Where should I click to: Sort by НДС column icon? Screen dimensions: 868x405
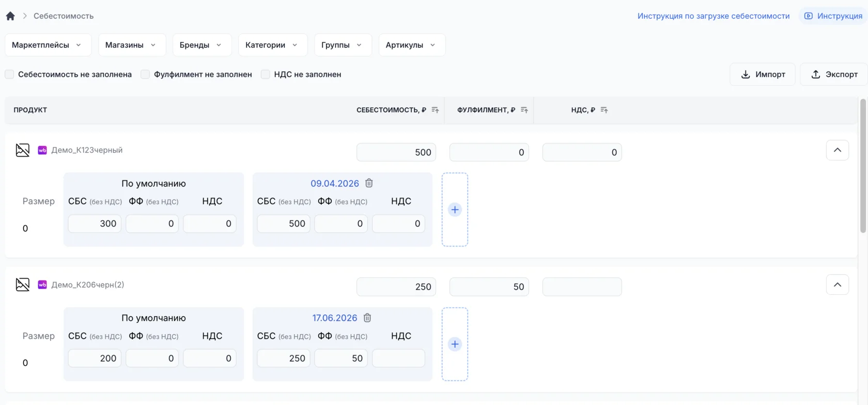click(x=604, y=110)
